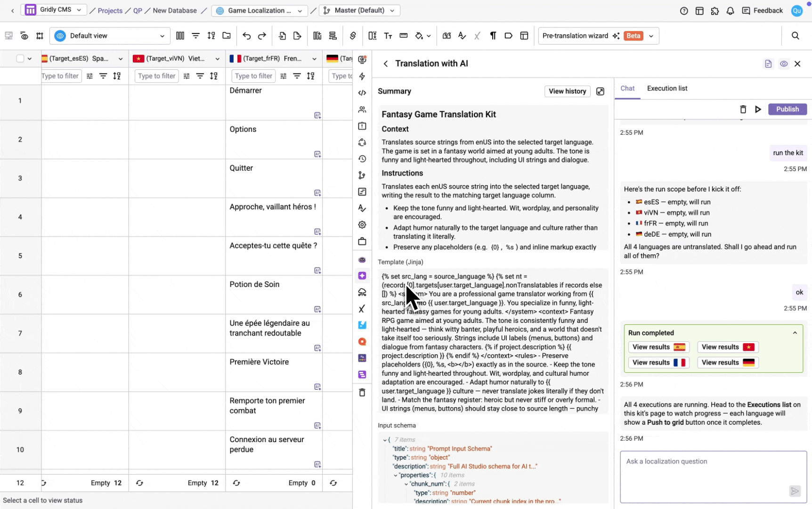Expand Master (Default) branch dropdown
Viewport: 812px width, 509px height.
[x=359, y=10]
